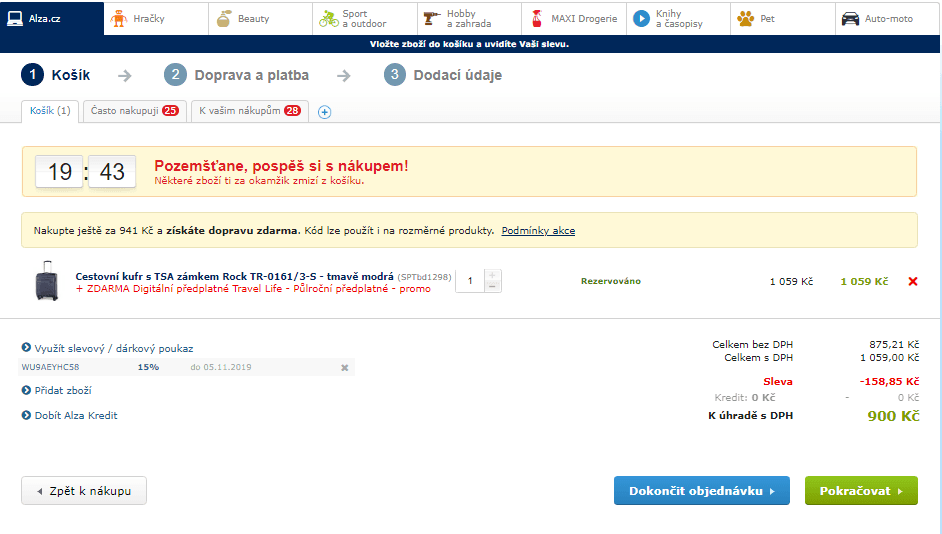Increase suitcase quantity with plus stepper

pyautogui.click(x=492, y=275)
